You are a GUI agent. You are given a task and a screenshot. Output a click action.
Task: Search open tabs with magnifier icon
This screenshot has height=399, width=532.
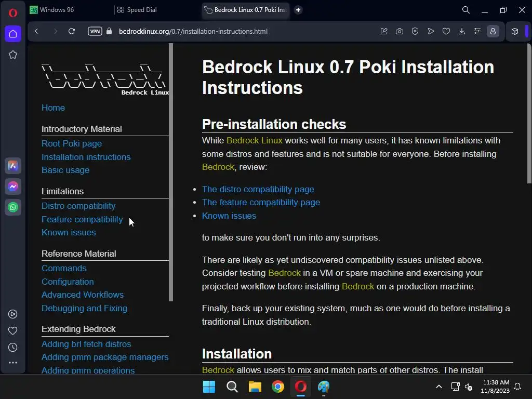click(x=466, y=10)
